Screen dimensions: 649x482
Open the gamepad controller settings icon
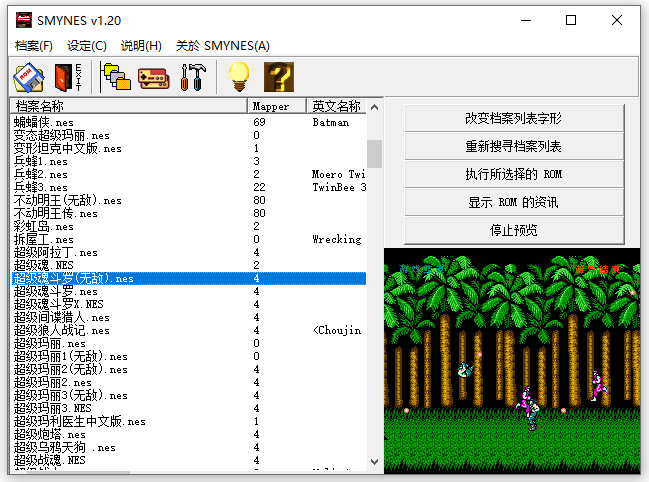(x=154, y=78)
